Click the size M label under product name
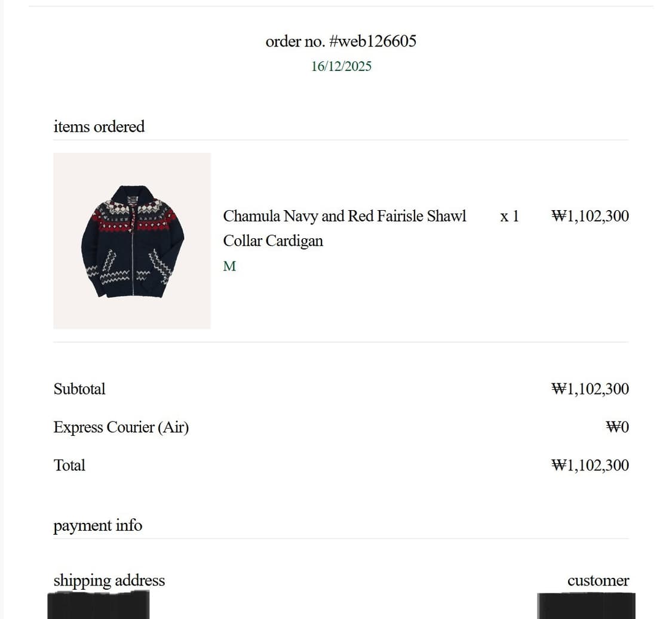The width and height of the screenshot is (672, 619). pyautogui.click(x=229, y=266)
